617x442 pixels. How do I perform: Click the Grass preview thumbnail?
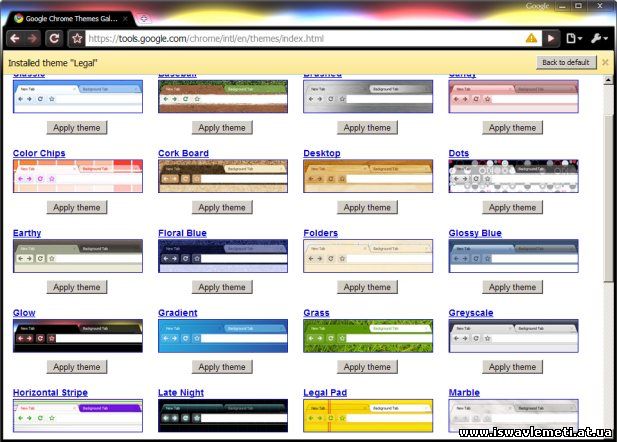point(368,336)
